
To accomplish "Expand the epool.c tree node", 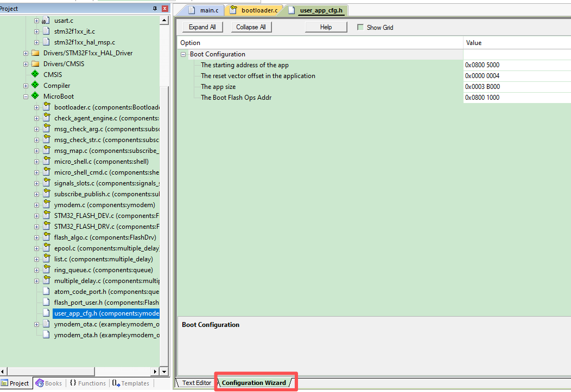I will 36,249.
